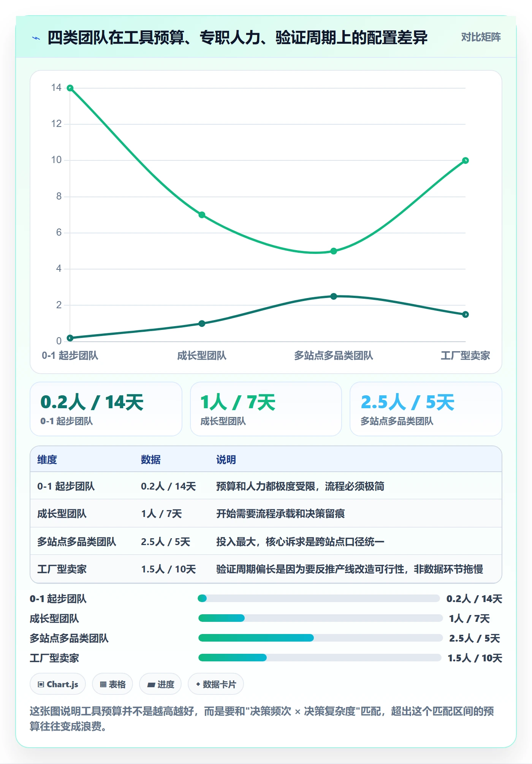
Task: Click the 多站点多品类团队 progress bar
Action: tap(320, 638)
